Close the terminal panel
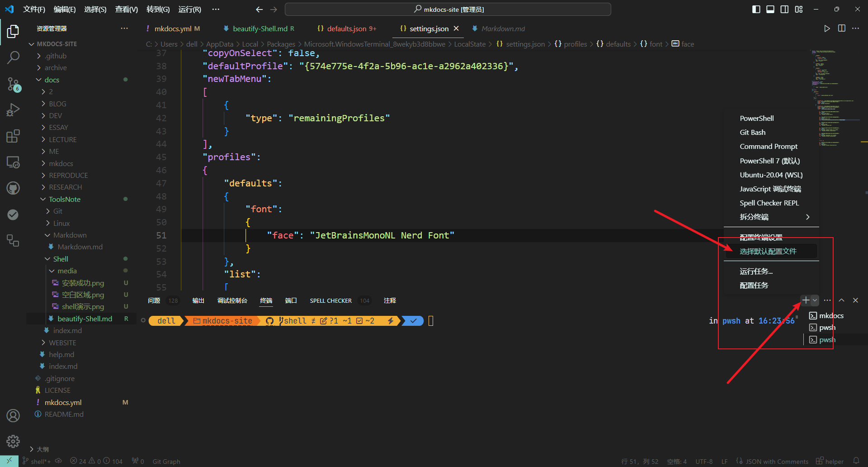This screenshot has height=467, width=868. pyautogui.click(x=855, y=300)
